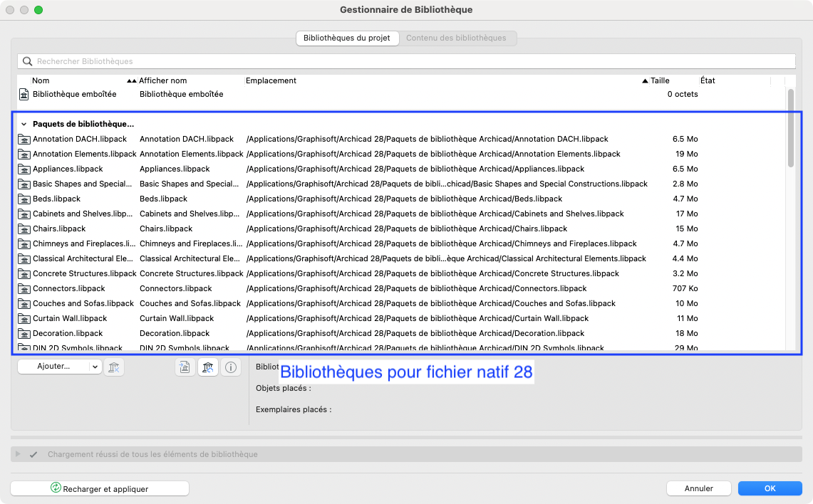Open the library information icon

pyautogui.click(x=231, y=367)
